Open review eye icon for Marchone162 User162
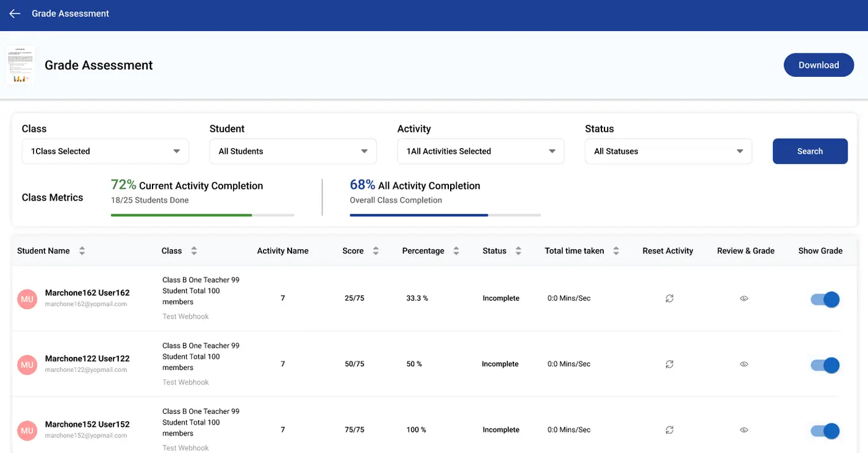 point(744,299)
